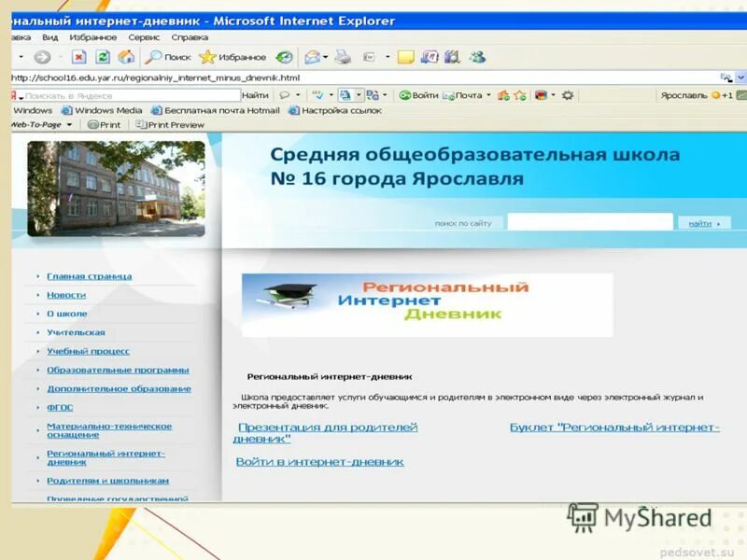The height and width of the screenshot is (560, 747).
Task: Click the Ярославль weather +1 indicator
Action: coord(696,93)
